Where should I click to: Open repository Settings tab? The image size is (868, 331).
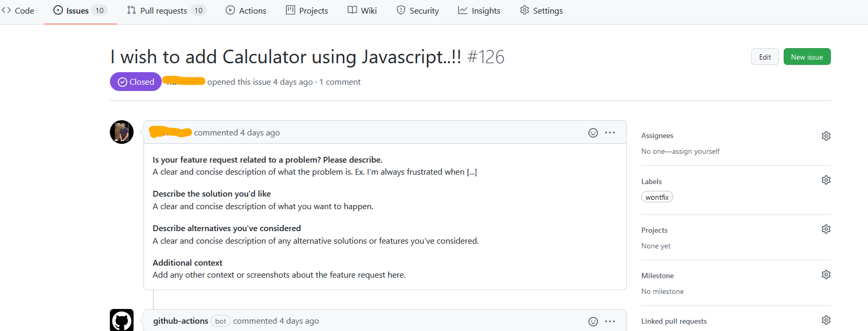point(541,10)
